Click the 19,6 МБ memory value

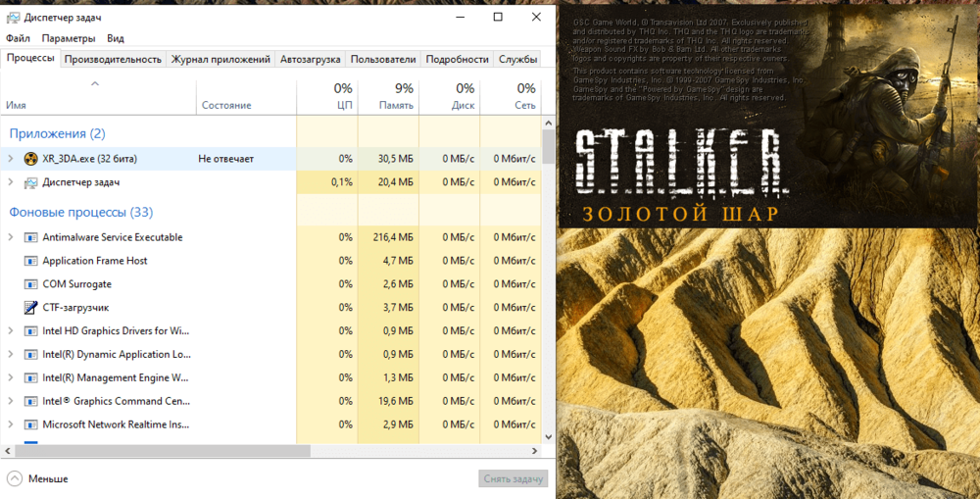(395, 401)
